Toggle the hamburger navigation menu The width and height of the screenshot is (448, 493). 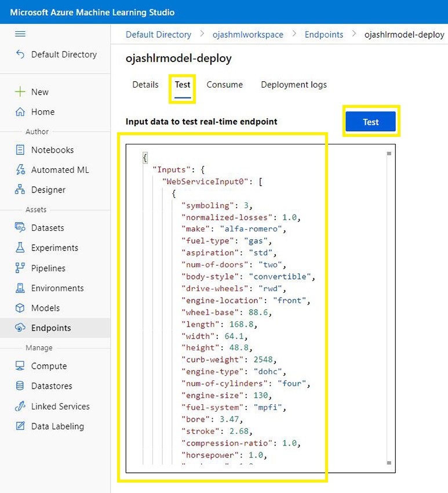(20, 34)
